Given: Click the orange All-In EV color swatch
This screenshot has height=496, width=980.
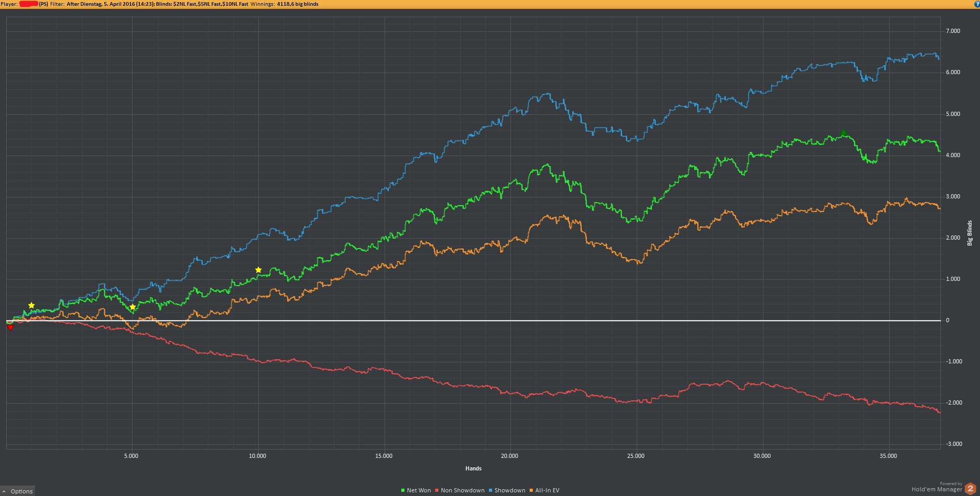Looking at the screenshot, I should (x=531, y=490).
